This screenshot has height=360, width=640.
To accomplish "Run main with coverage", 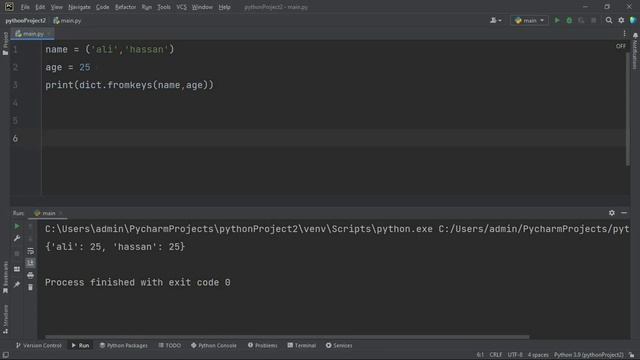I will 581,20.
